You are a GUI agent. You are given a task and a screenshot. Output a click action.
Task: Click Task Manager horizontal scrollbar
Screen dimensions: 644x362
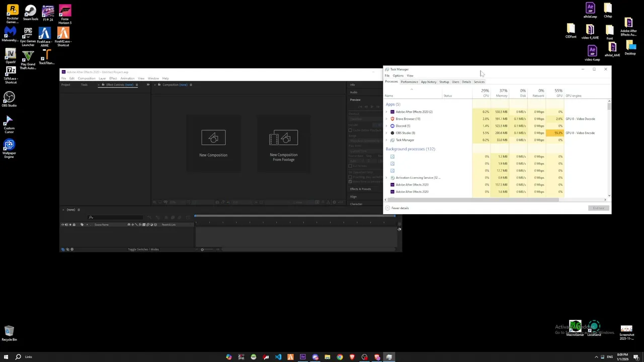point(473,200)
